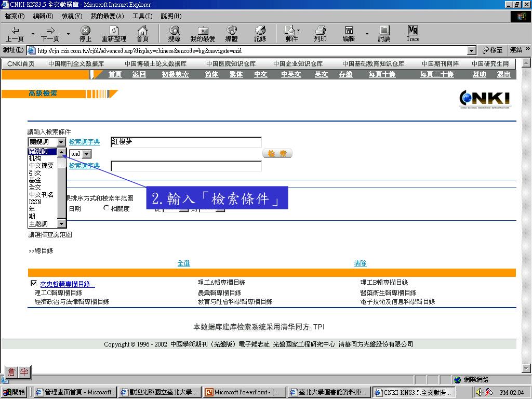The width and height of the screenshot is (532, 399).
Task: Click the page icon in address bar
Action: (31, 50)
